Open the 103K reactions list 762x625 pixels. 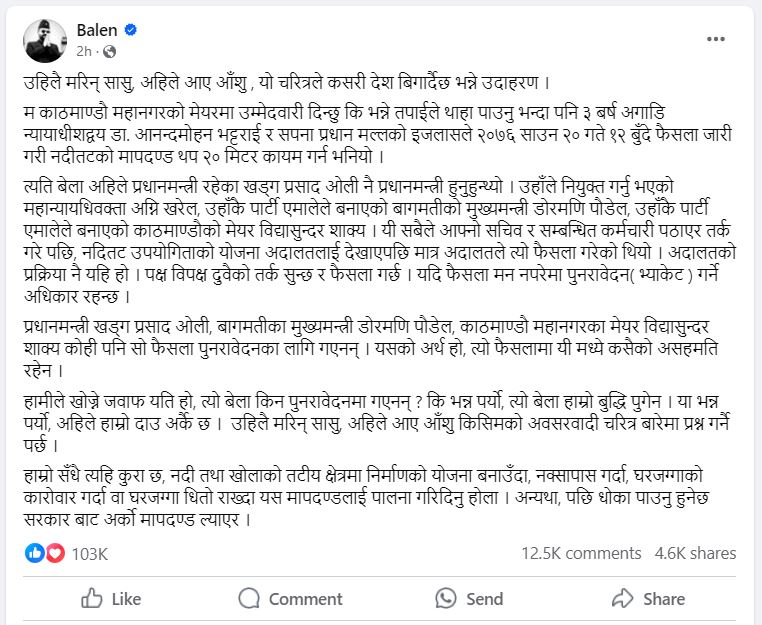pyautogui.click(x=90, y=553)
